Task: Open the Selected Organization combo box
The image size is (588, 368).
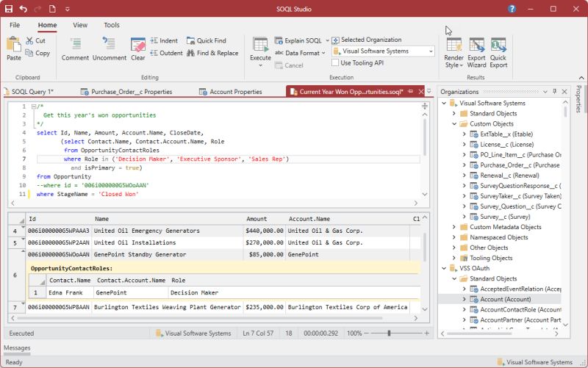Action: pyautogui.click(x=383, y=51)
